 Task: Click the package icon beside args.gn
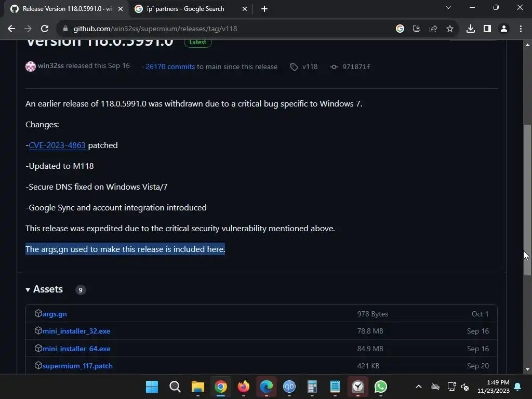[38, 313]
